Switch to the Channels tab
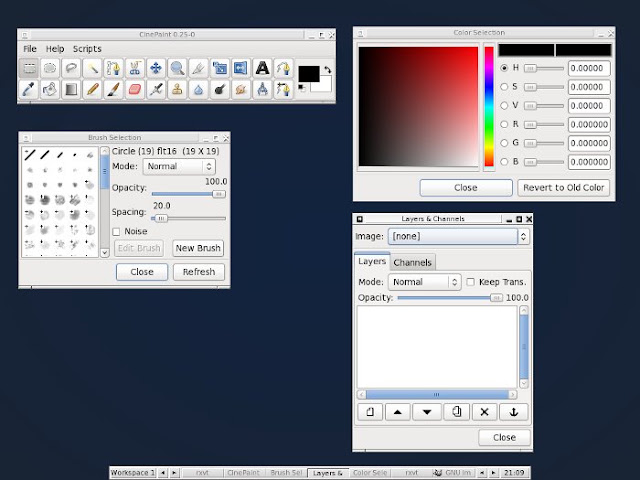The height and width of the screenshot is (480, 640). [x=412, y=262]
